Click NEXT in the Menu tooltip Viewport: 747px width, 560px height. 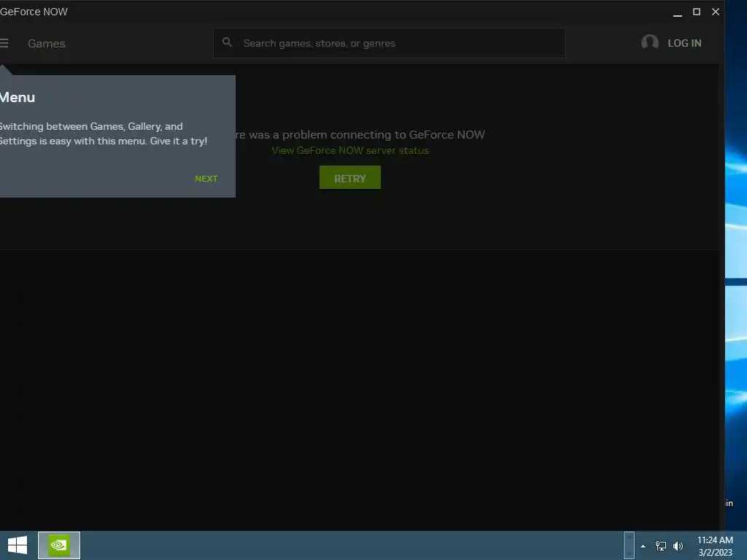[x=206, y=179]
